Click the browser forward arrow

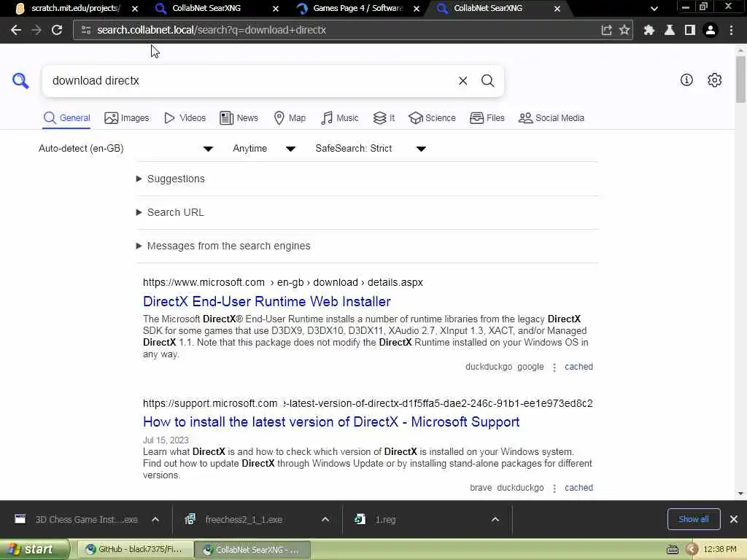tap(36, 30)
